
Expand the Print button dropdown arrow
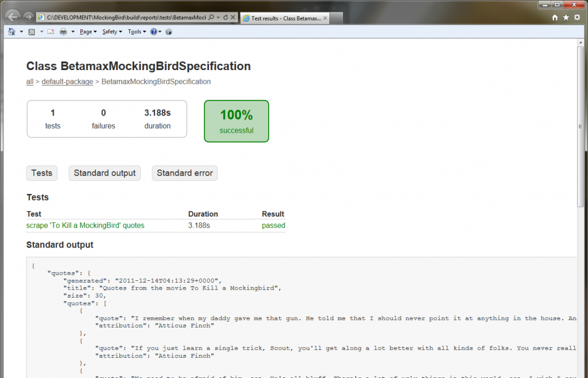pyautogui.click(x=73, y=32)
